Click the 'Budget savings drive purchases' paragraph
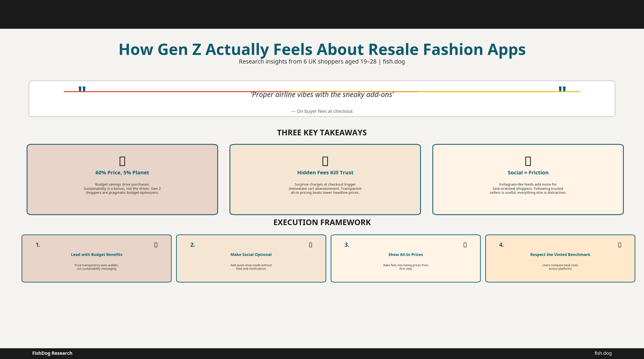The width and height of the screenshot is (644, 359). [122, 189]
